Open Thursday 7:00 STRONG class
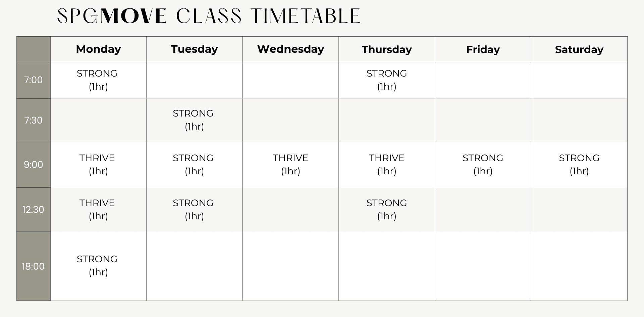Viewport: 644px width, 317px height. click(387, 80)
